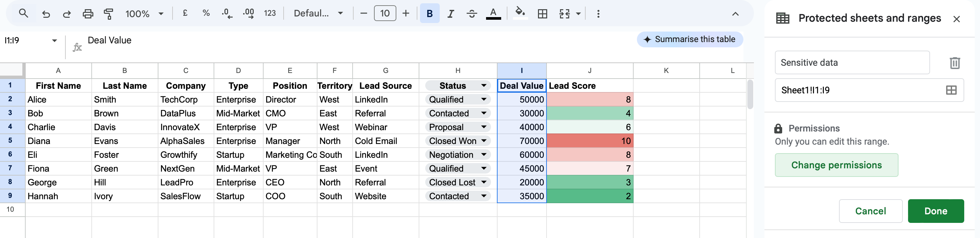Click the undo arrow icon
980x238 pixels.
click(46, 14)
